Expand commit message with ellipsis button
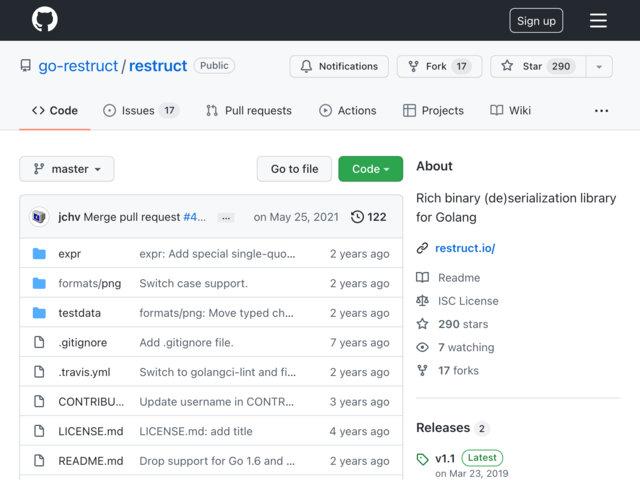Viewport: 640px width, 480px height. [226, 218]
